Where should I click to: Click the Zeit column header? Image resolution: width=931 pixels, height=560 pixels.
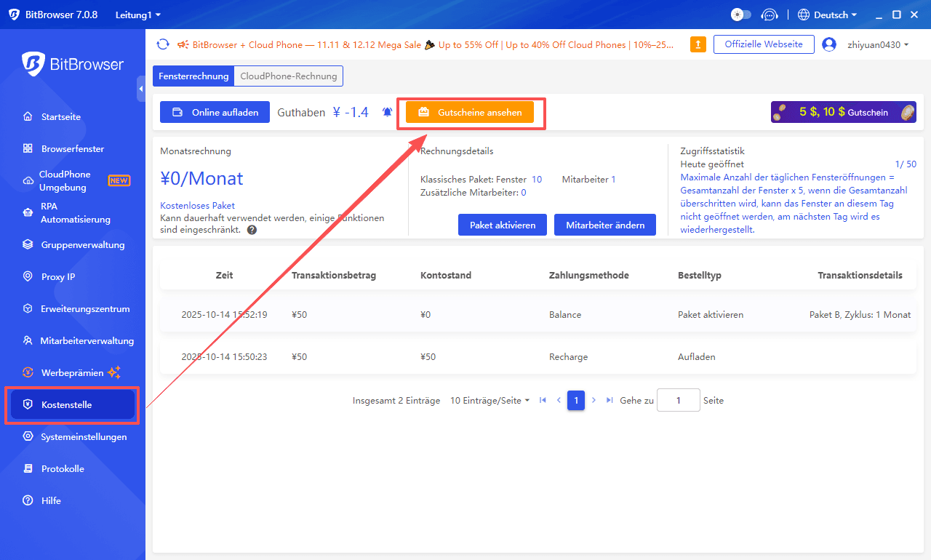click(x=225, y=275)
